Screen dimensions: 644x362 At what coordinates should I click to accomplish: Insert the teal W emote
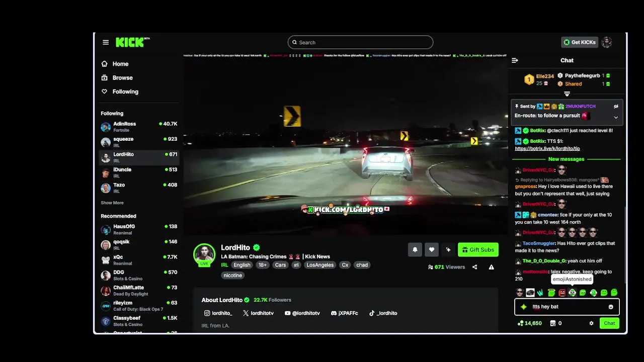540,293
